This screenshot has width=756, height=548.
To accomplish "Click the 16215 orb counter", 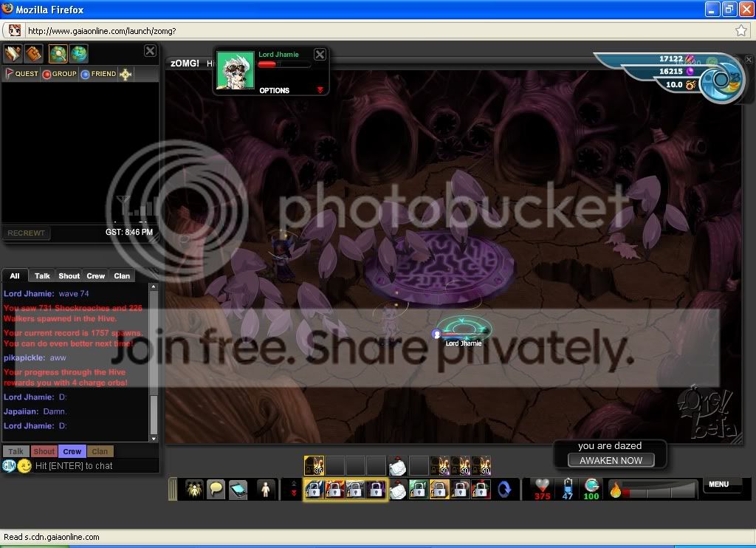I will 670,72.
